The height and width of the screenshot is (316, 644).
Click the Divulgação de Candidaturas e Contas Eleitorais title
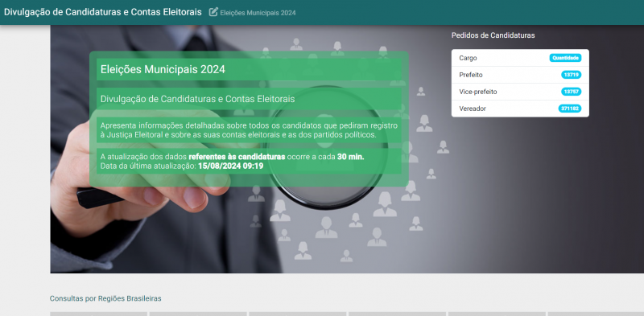click(x=103, y=12)
